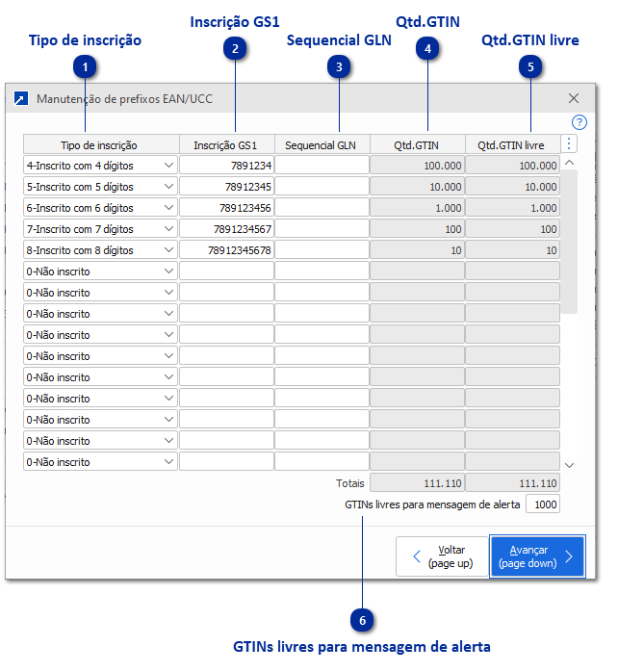Click the Voltar (page up) button

[442, 556]
